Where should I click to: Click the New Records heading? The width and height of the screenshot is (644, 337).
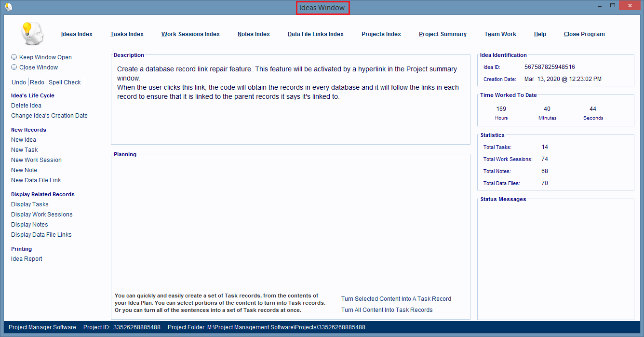click(x=28, y=130)
